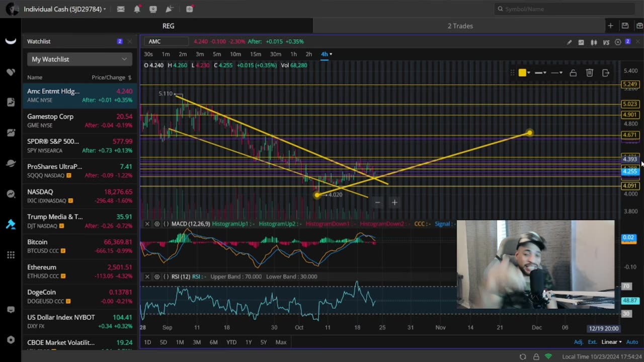The image size is (644, 362).
Task: Select Gamestop Corp in watchlist
Action: (x=79, y=121)
